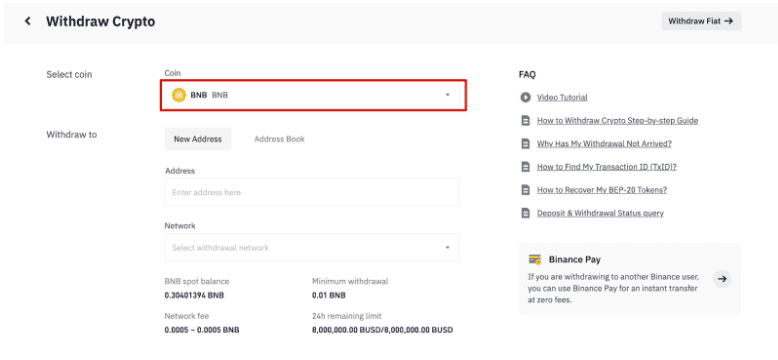Expand coin list with the caret arrow
Screen dimensions: 778x360
point(448,95)
